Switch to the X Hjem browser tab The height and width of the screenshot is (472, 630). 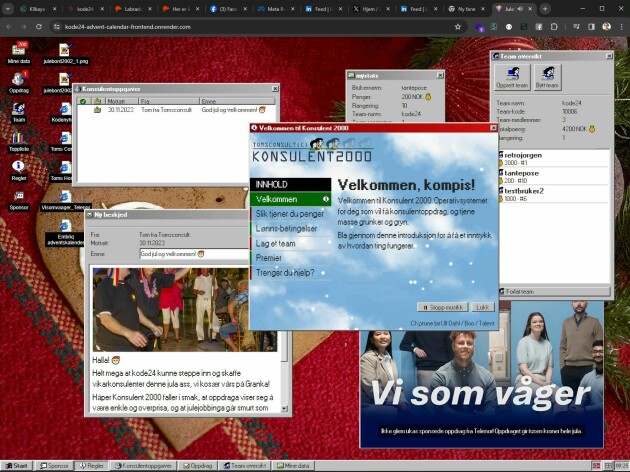click(x=369, y=8)
